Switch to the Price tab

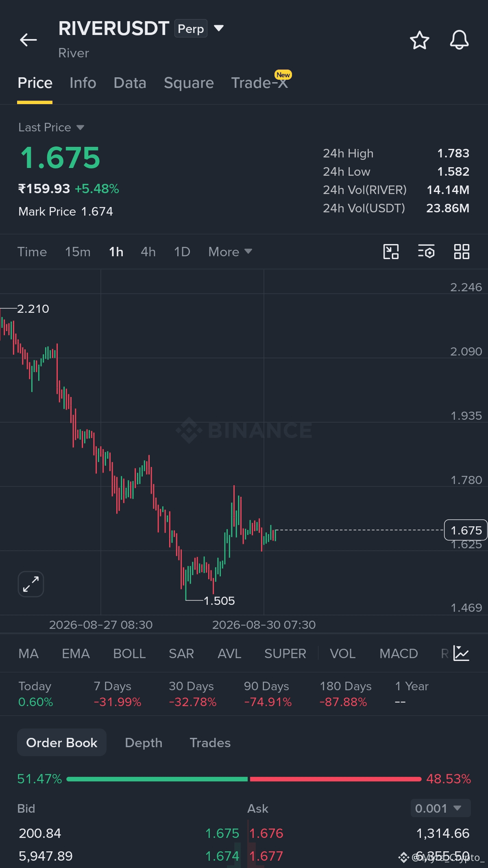(35, 83)
